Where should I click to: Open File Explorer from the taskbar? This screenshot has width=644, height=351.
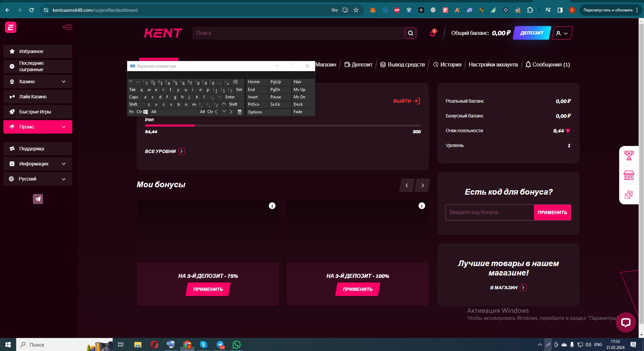coord(138,345)
